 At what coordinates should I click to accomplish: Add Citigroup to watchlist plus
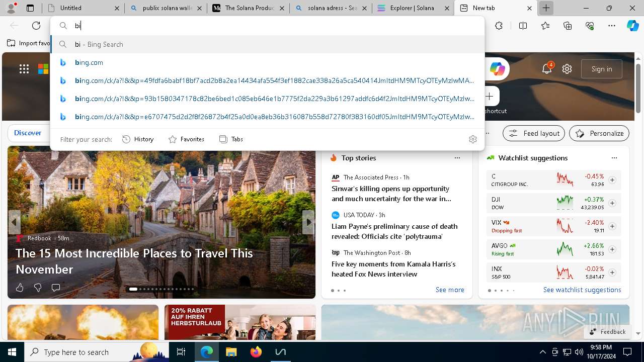(x=612, y=180)
